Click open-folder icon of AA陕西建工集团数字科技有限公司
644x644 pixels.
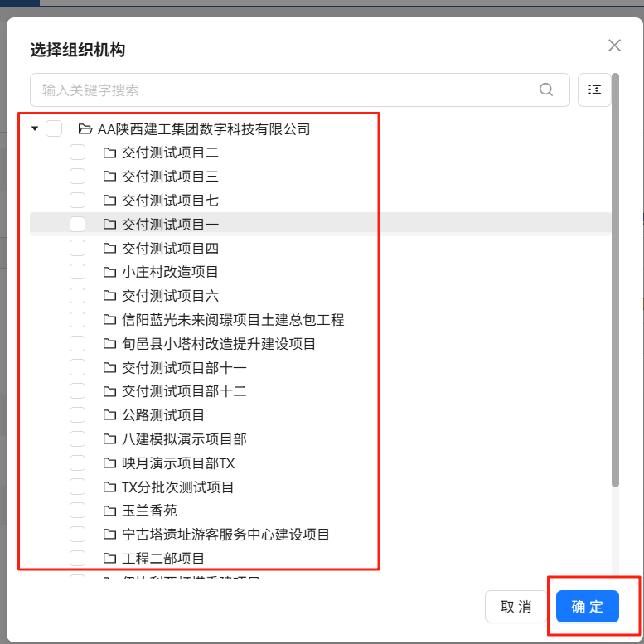[85, 128]
